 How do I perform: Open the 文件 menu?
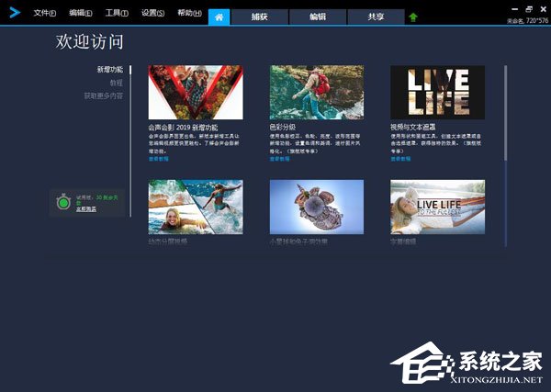(45, 13)
